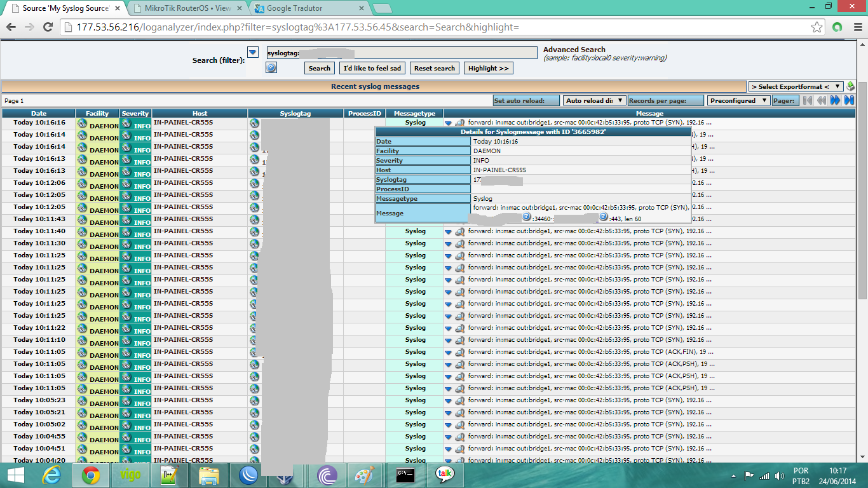Click the Date column header
Image resolution: width=868 pixels, height=488 pixels.
pos(39,114)
